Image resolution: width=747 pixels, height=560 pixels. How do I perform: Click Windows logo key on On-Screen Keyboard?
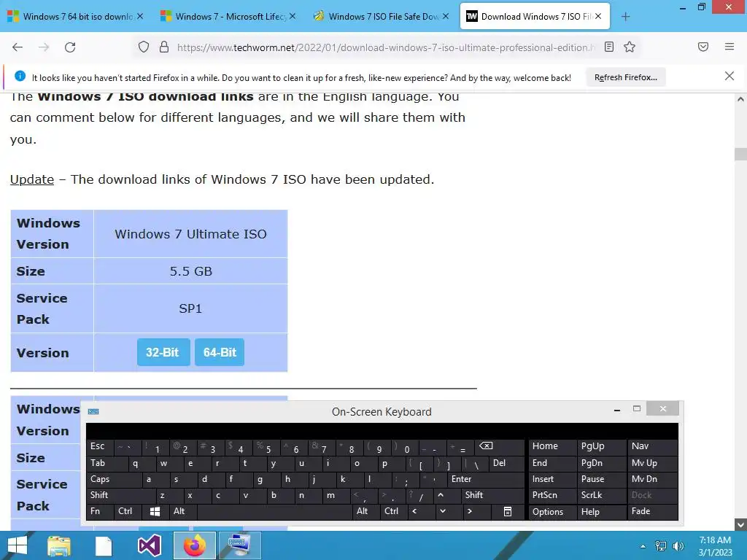coord(155,511)
